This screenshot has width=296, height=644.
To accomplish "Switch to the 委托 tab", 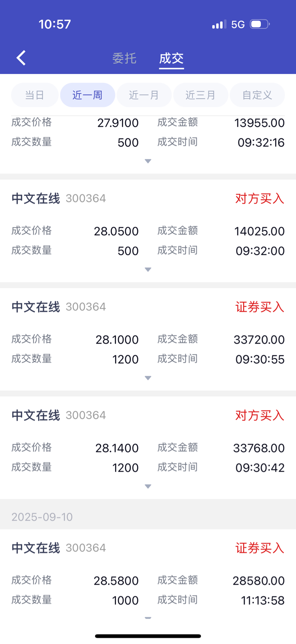I will click(x=124, y=58).
